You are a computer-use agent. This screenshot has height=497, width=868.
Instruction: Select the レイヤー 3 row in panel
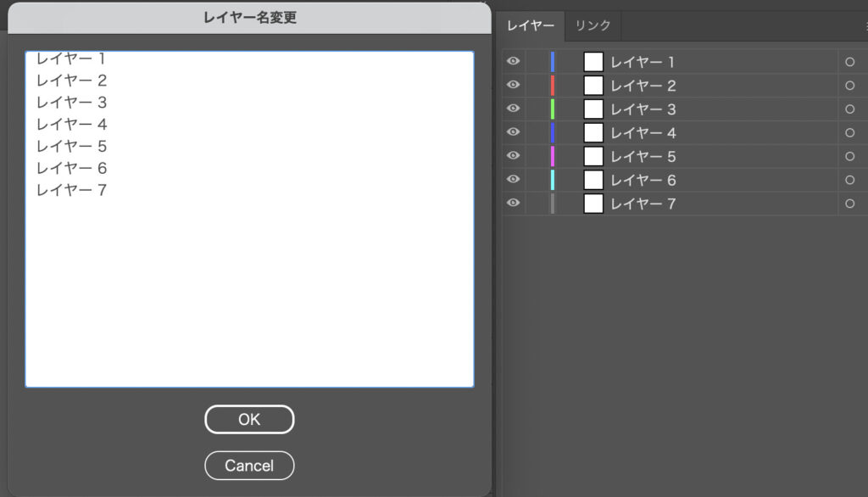721,109
